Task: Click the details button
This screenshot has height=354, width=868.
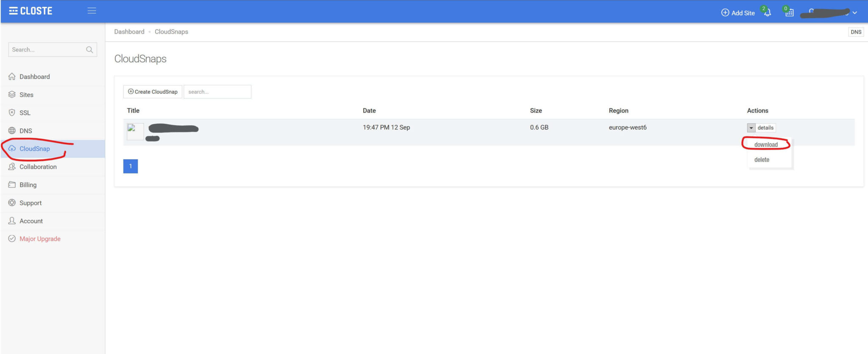Action: [x=765, y=128]
